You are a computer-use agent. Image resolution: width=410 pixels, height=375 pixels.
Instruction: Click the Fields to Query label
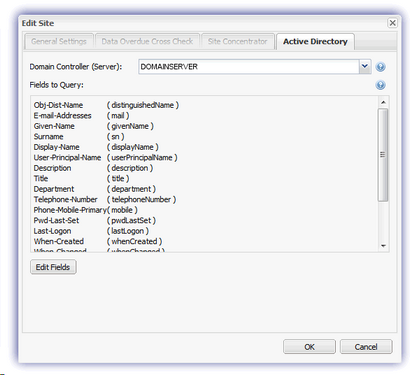pyautogui.click(x=56, y=85)
